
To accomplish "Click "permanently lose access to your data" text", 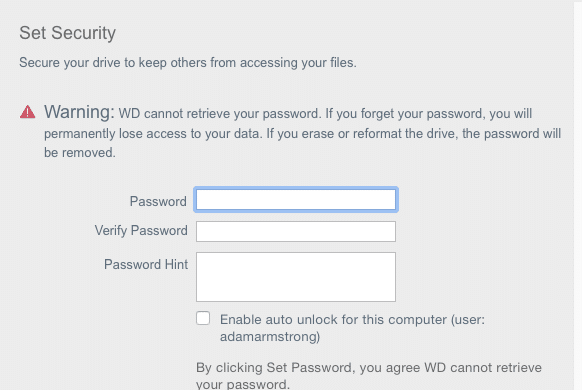I will pyautogui.click(x=153, y=133).
